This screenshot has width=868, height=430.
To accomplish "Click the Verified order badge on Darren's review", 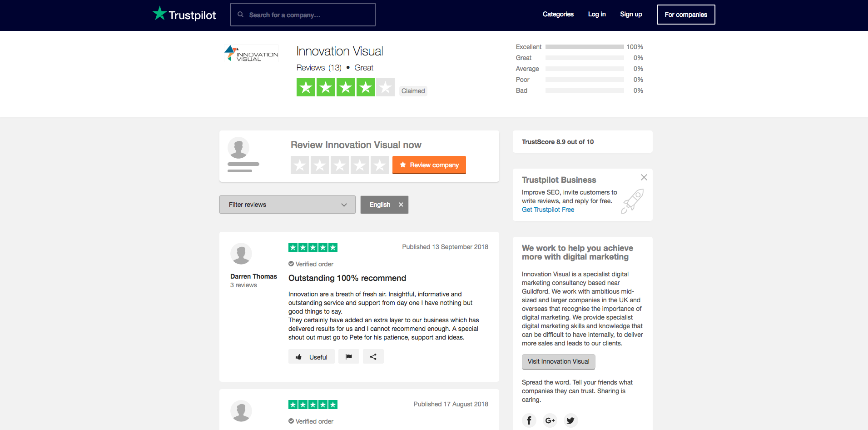I will (311, 264).
